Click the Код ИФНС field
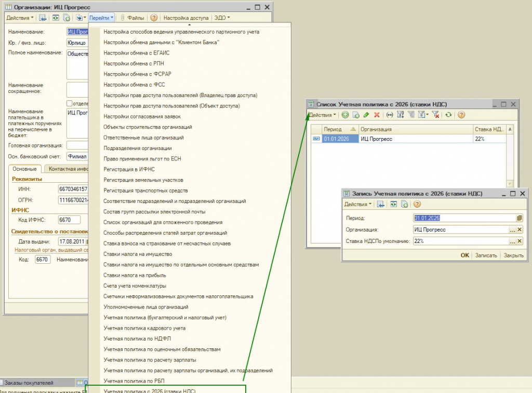 (69, 220)
